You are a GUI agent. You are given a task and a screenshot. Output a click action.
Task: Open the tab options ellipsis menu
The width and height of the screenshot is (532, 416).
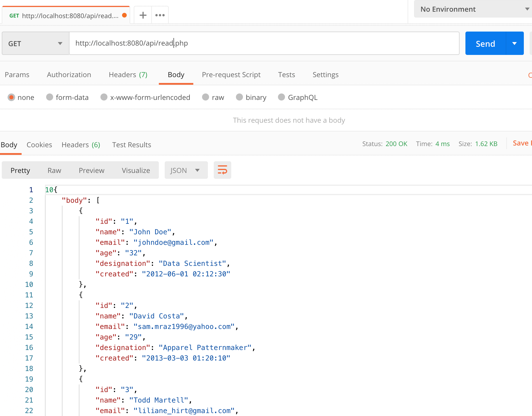point(160,15)
